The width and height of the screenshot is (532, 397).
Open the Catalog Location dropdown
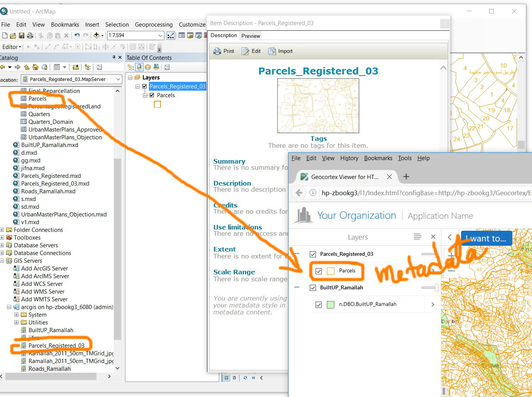point(118,79)
